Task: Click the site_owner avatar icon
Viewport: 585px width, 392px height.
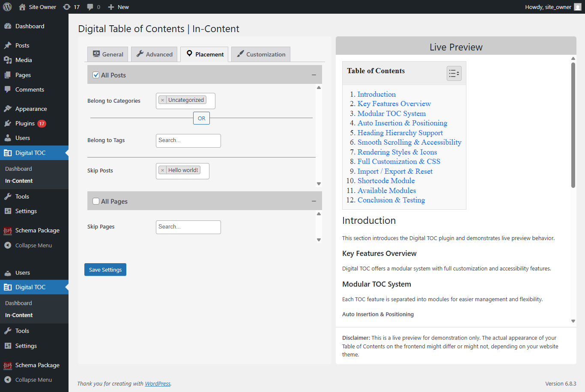Action: click(x=577, y=7)
